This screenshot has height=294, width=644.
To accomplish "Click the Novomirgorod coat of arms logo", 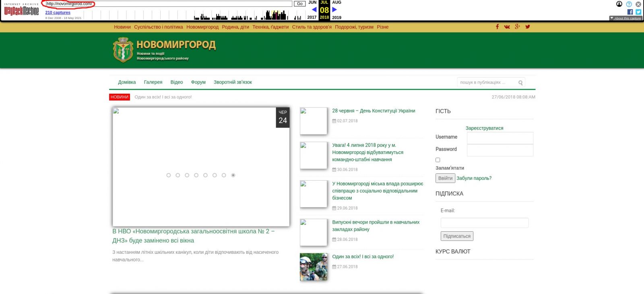I will [123, 50].
